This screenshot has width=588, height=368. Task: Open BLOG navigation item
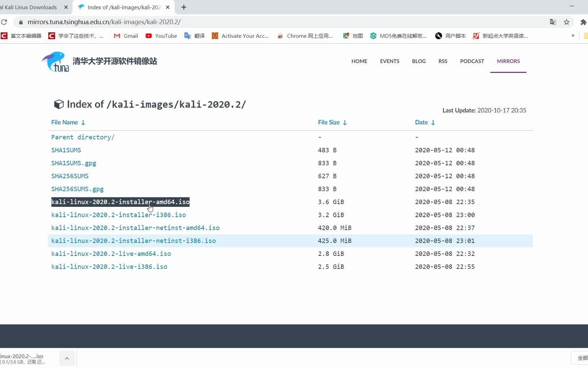[x=419, y=61]
